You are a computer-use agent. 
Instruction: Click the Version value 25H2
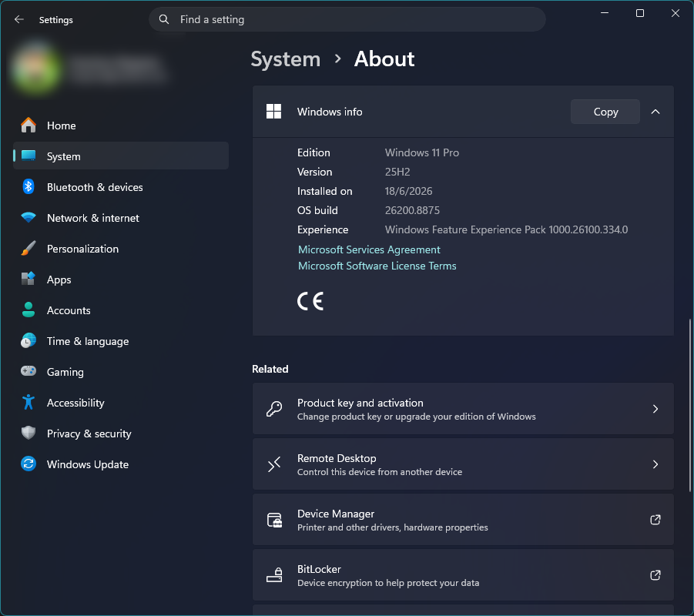tap(397, 172)
